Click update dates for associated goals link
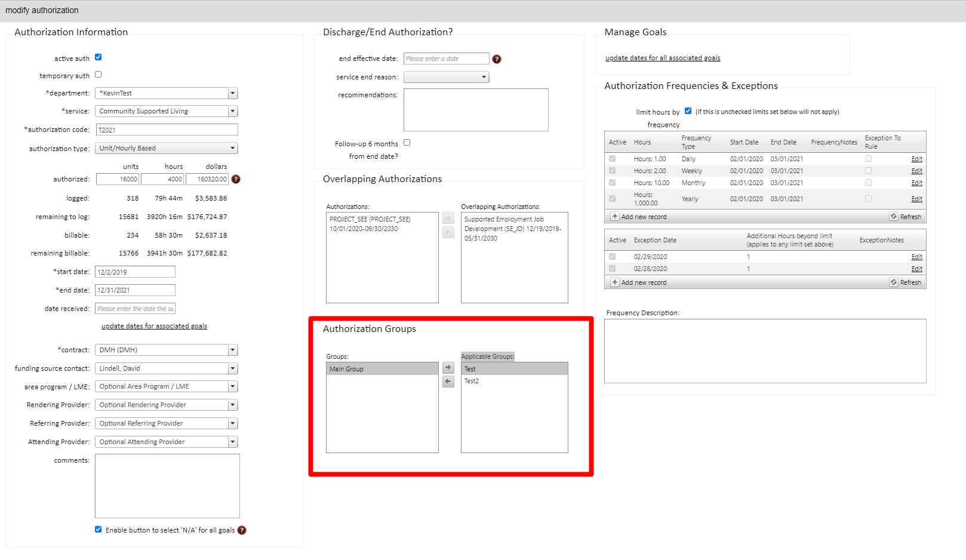The image size is (966, 560). (x=154, y=326)
